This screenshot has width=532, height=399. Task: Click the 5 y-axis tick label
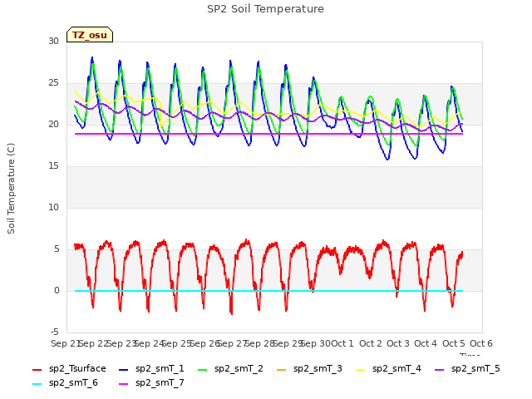[57, 249]
